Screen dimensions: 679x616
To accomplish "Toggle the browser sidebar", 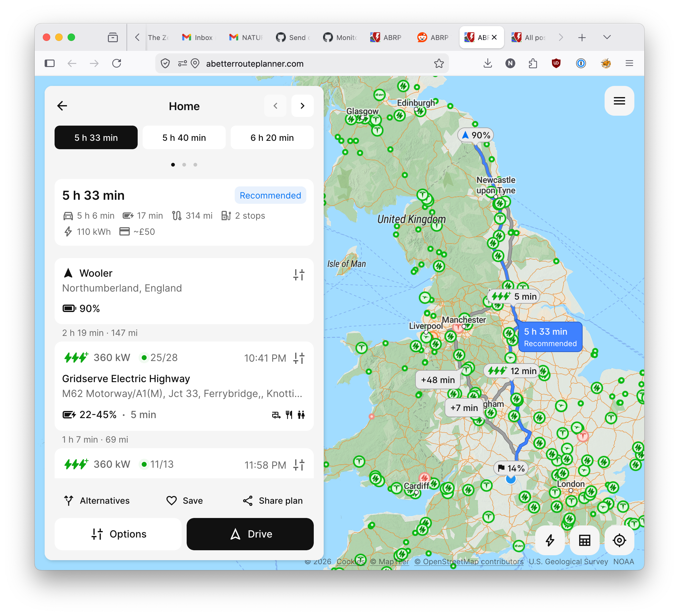I will coord(50,63).
